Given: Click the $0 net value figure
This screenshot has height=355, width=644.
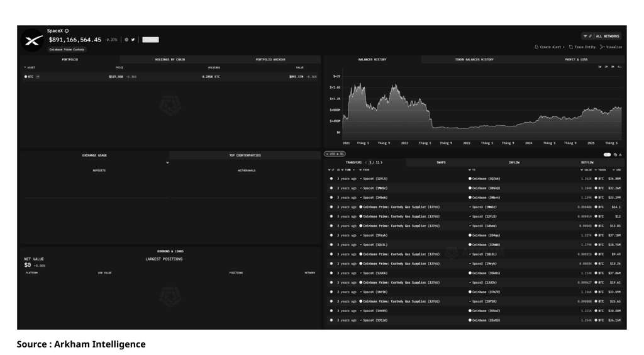Looking at the screenshot, I should 28,265.
